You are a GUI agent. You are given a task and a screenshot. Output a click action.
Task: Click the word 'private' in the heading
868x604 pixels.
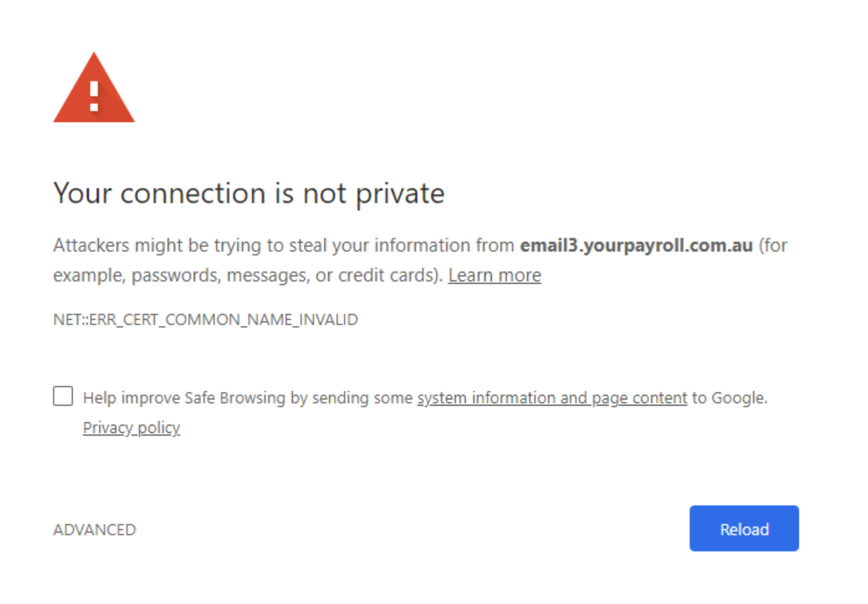400,194
